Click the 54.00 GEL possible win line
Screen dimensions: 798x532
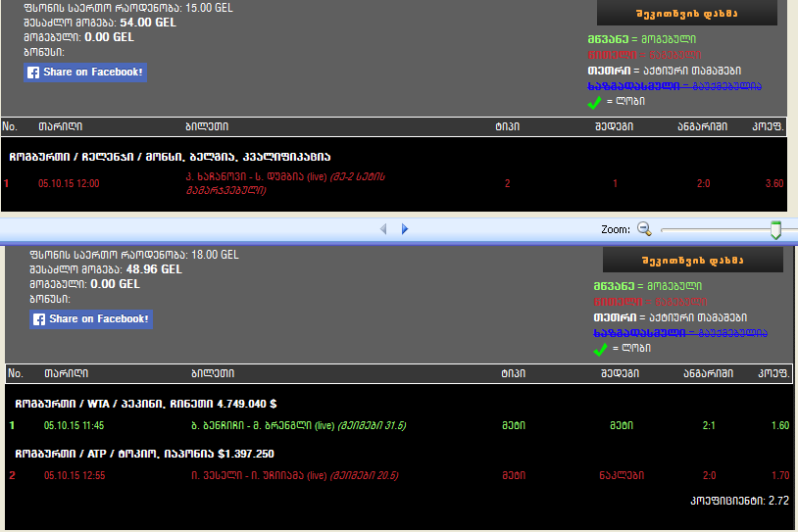pos(100,23)
